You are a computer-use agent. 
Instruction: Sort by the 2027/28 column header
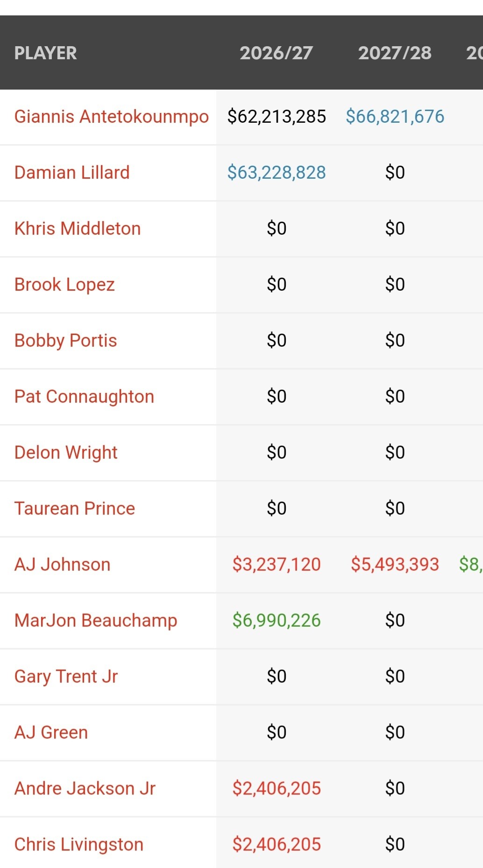click(x=395, y=53)
